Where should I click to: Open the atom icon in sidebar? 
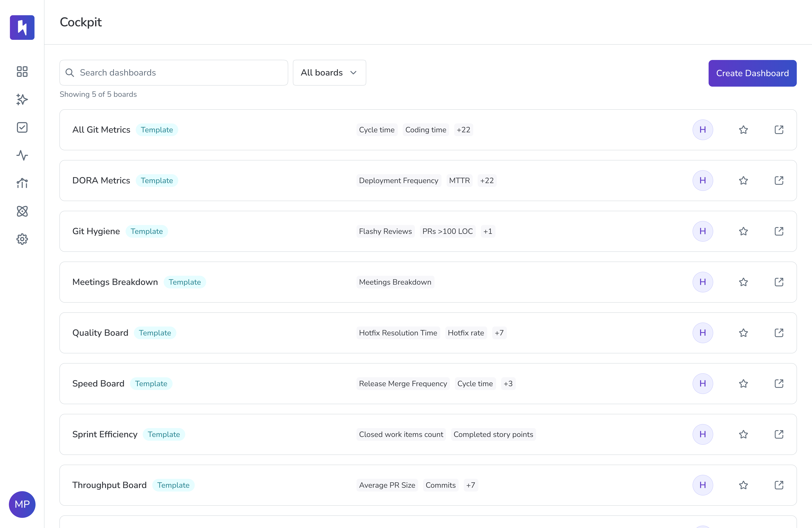(x=22, y=211)
